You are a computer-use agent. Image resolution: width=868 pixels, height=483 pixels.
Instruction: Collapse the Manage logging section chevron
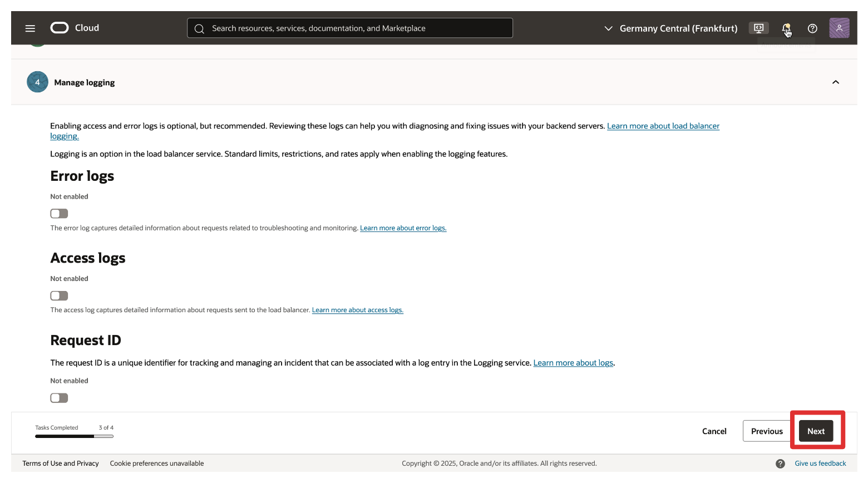coord(835,82)
